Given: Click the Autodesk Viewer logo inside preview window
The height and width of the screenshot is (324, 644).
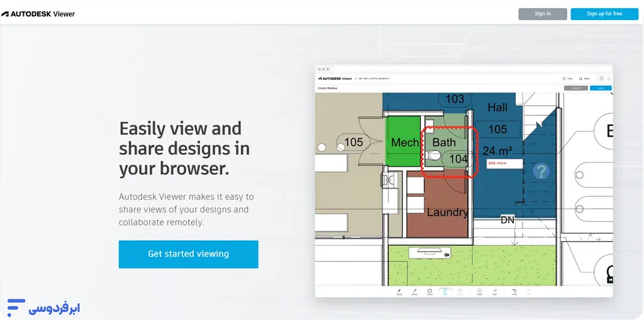Looking at the screenshot, I should pos(335,79).
